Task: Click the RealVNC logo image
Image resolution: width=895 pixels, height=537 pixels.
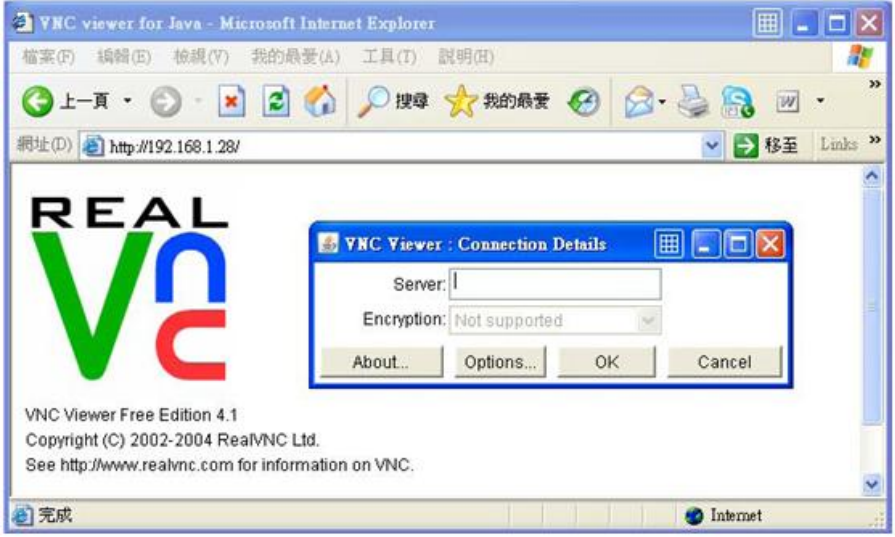Action: click(x=130, y=288)
